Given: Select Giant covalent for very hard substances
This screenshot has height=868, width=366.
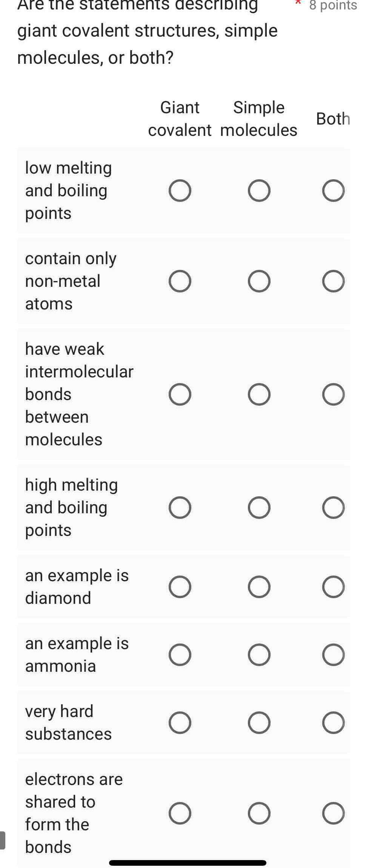Looking at the screenshot, I should pos(180,723).
